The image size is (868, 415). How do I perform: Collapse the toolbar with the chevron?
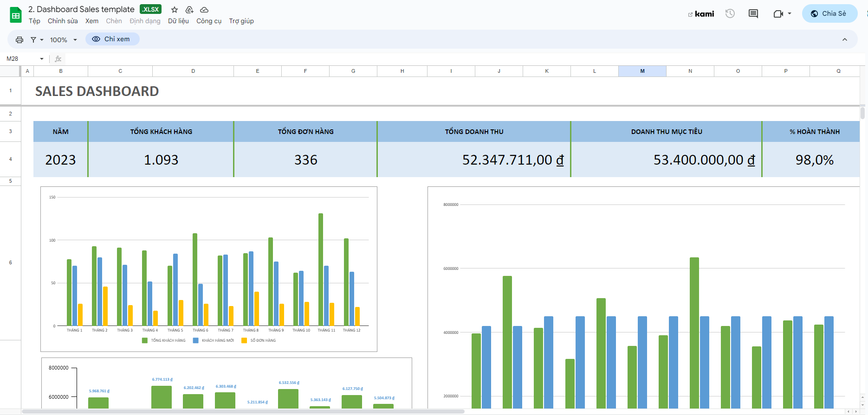pyautogui.click(x=845, y=39)
